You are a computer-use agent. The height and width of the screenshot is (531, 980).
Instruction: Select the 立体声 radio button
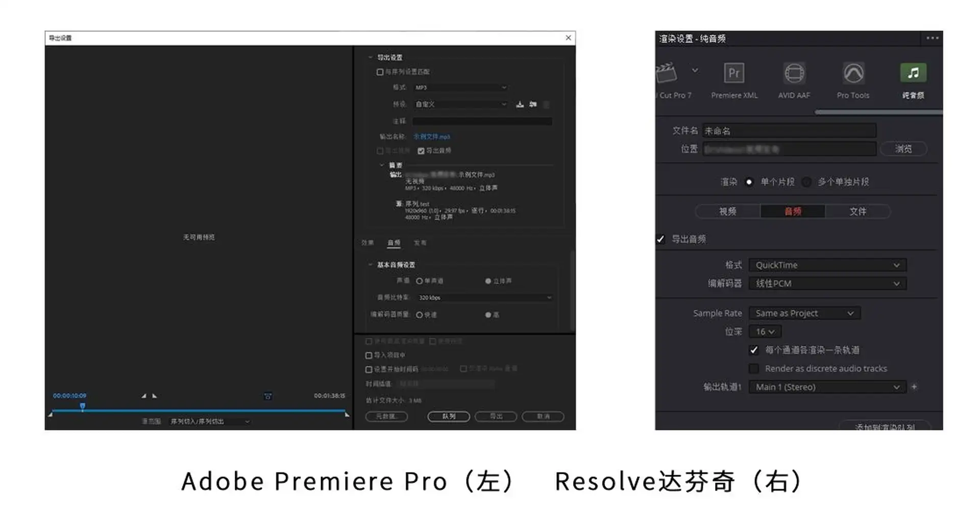tap(488, 281)
